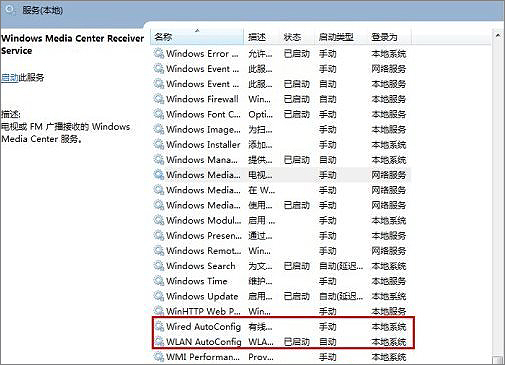
Task: Click the WMI Performan... service icon
Action: [x=159, y=357]
